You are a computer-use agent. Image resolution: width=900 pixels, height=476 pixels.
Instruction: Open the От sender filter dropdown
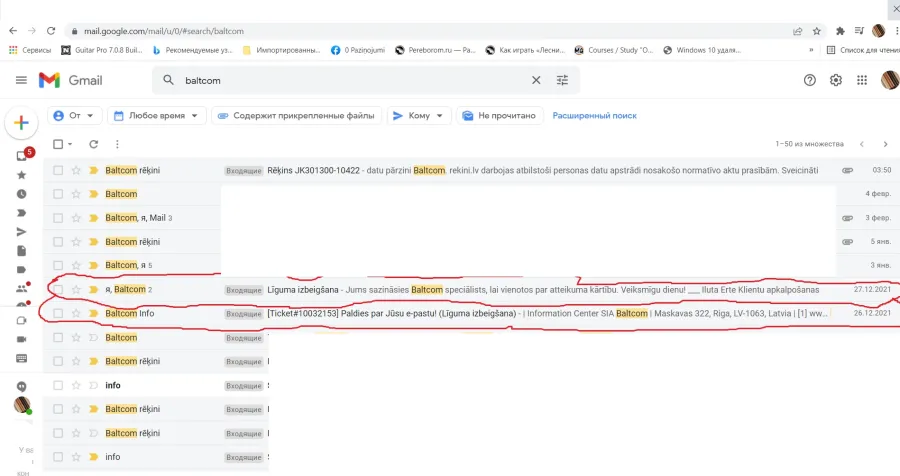pos(75,115)
